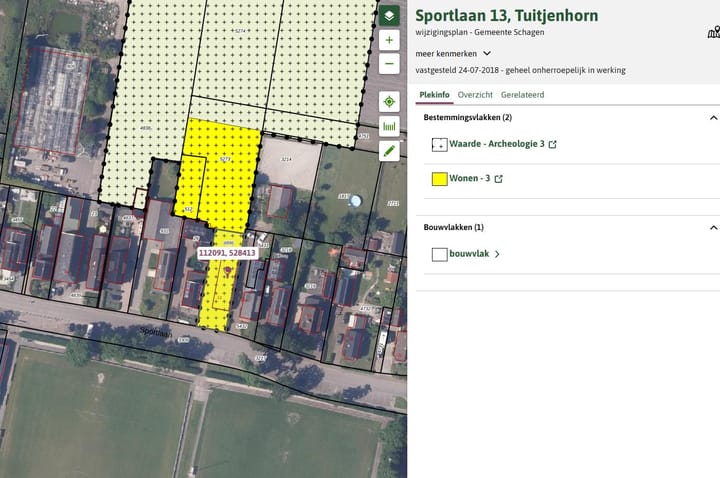The height and width of the screenshot is (478, 720).
Task: Zoom in on the map
Action: pos(389,41)
